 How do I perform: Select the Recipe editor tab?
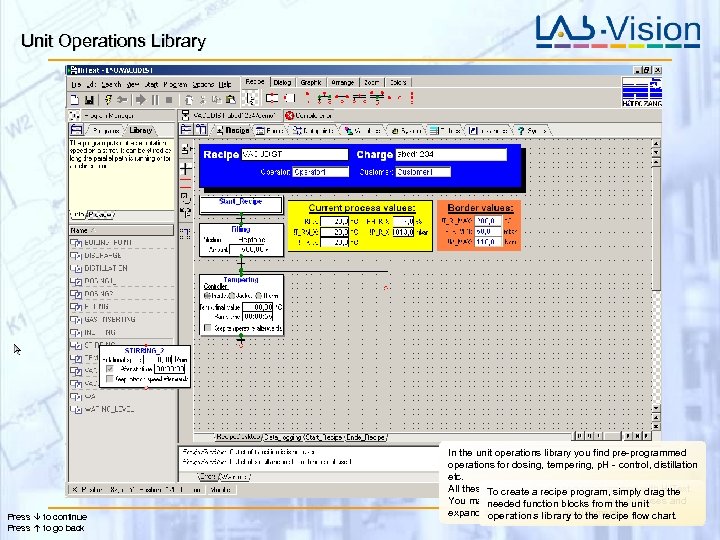coord(233,130)
